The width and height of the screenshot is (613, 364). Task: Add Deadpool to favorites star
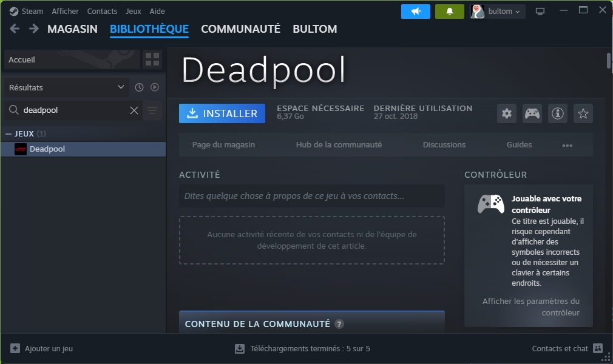583,113
